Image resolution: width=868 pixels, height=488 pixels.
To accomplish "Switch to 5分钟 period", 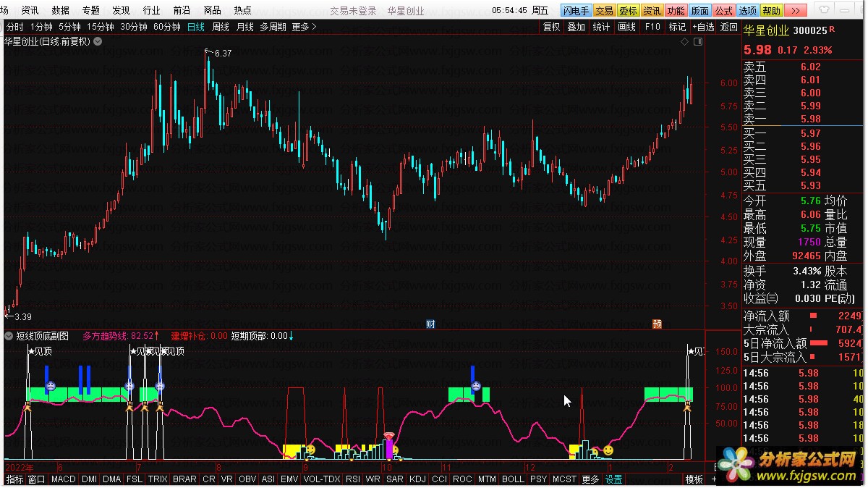I will [x=70, y=27].
